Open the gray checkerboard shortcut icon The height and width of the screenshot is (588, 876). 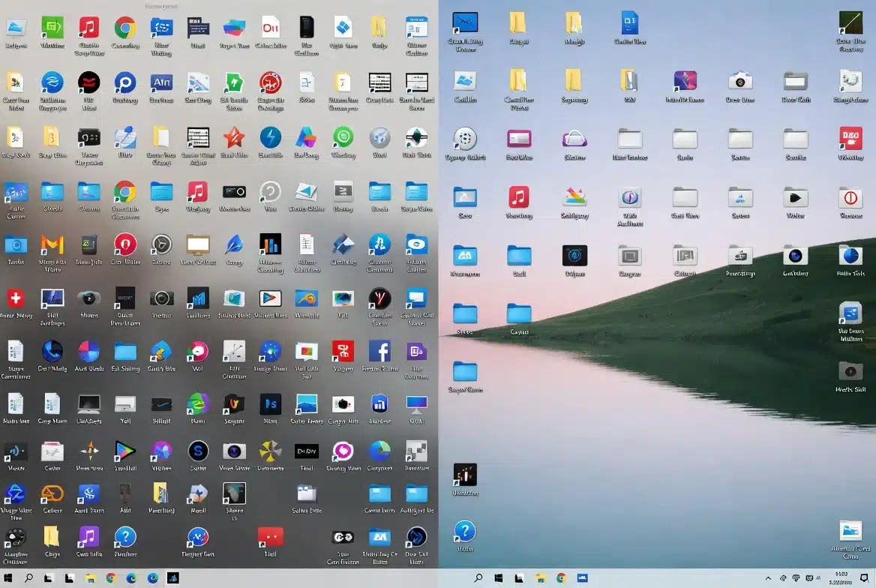[417, 451]
